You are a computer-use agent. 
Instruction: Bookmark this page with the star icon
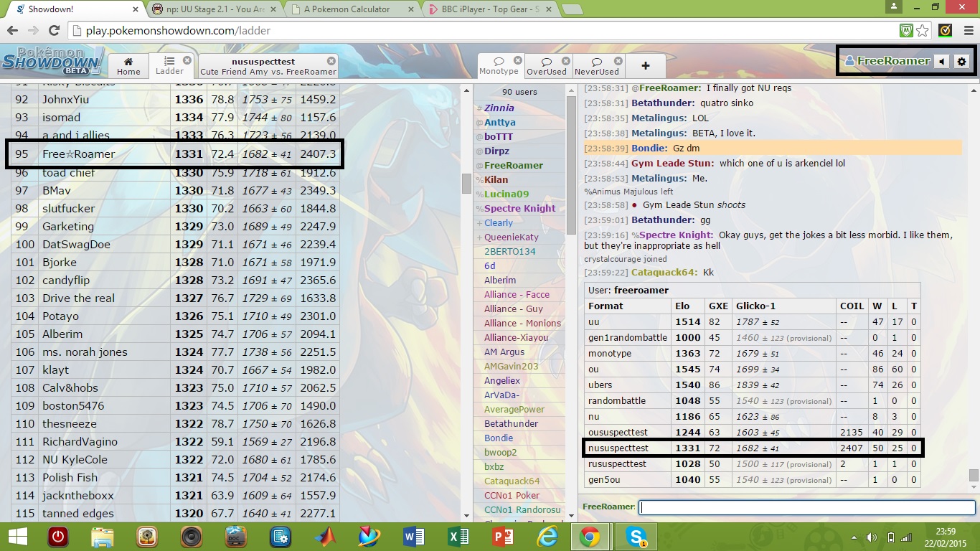pyautogui.click(x=923, y=31)
